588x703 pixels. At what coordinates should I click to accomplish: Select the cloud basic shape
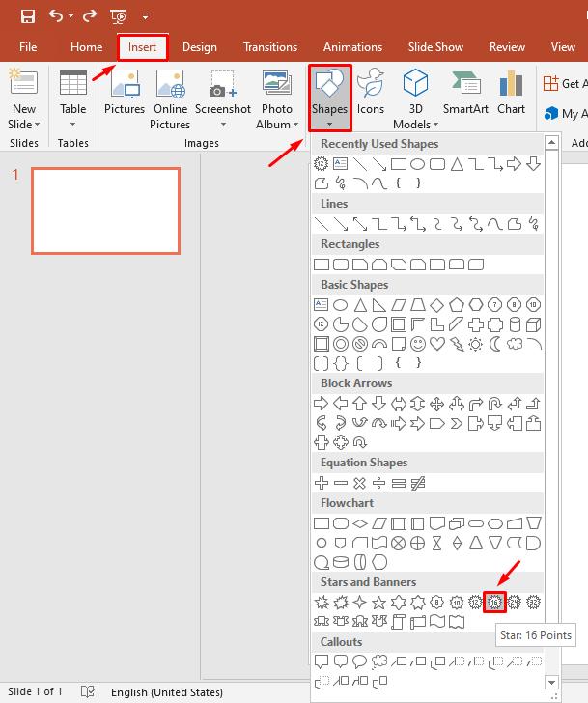tap(515, 344)
